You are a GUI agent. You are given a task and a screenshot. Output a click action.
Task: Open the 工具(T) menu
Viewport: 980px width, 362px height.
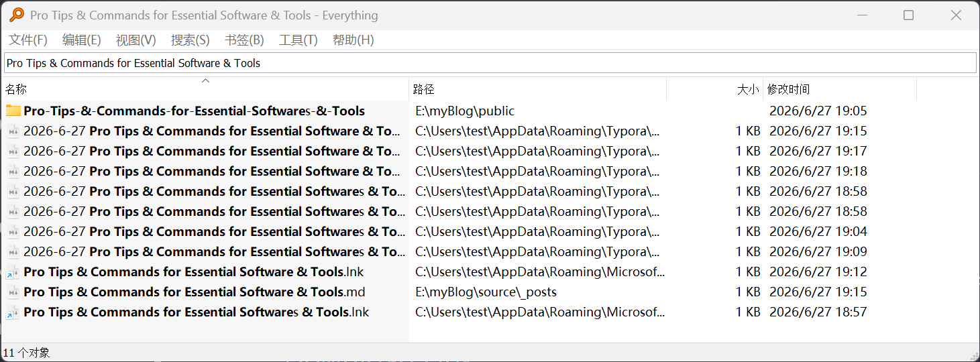click(x=298, y=40)
